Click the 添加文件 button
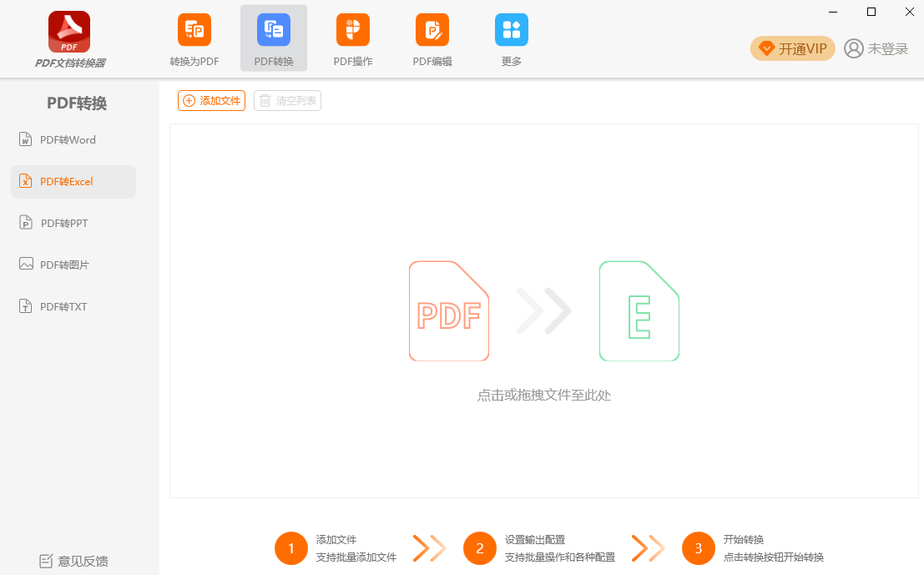Screen dimensions: 924x575 coord(211,101)
